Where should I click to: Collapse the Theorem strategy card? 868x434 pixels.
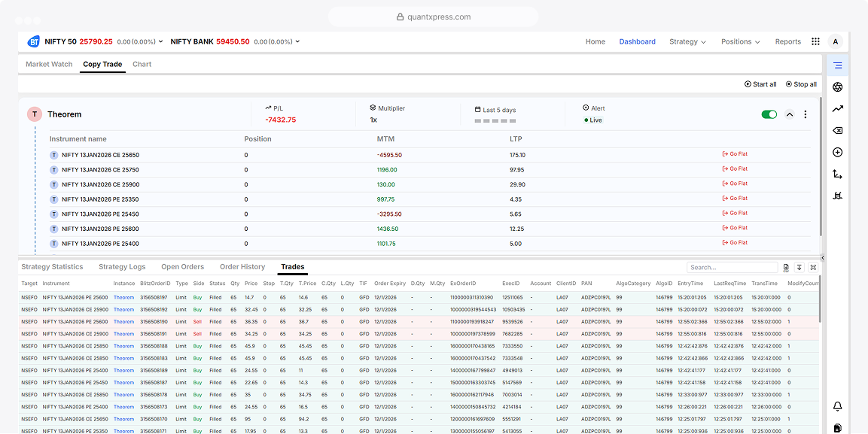pos(790,114)
